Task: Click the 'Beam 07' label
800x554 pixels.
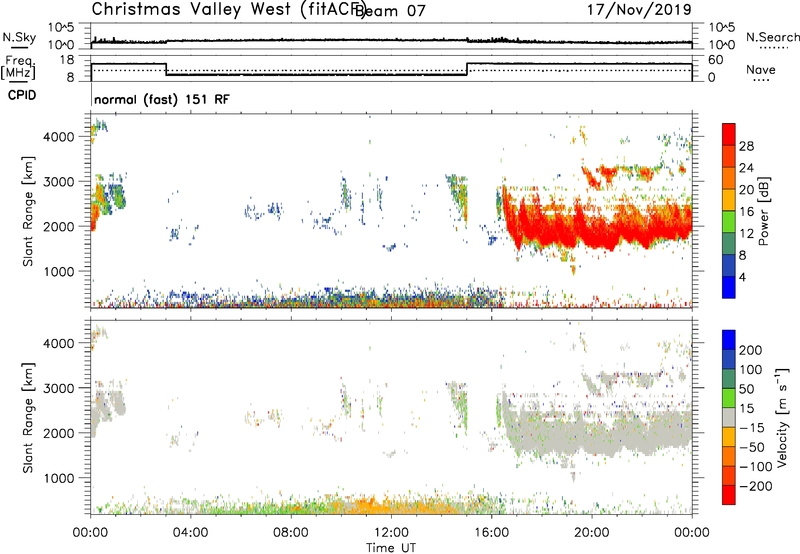Action: pos(390,11)
